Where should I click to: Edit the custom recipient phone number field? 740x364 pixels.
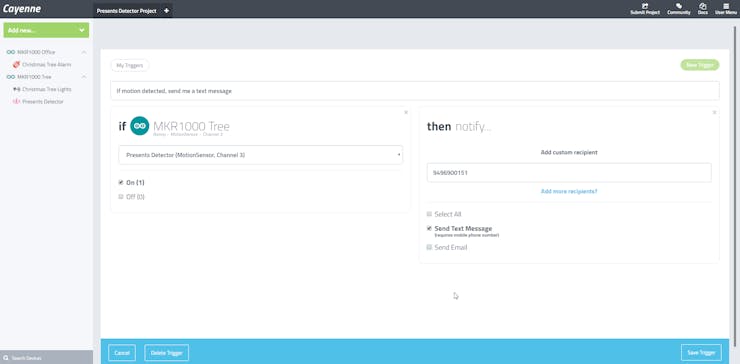pyautogui.click(x=569, y=173)
